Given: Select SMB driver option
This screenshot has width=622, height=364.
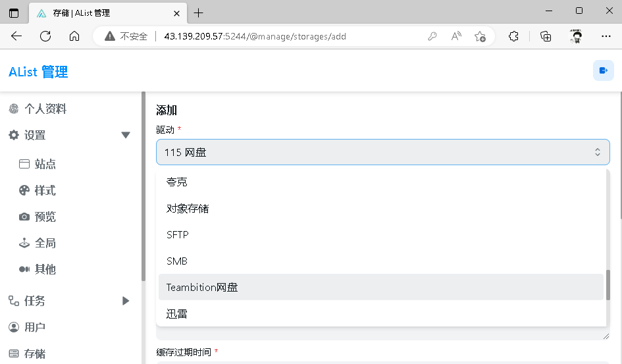Looking at the screenshot, I should [177, 261].
